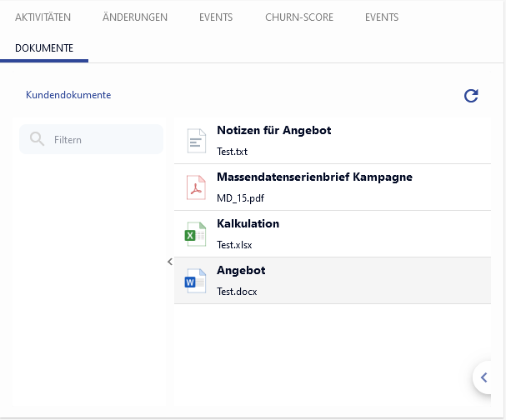
Task: Collapse the filter panel with the small chevron
Action: (x=169, y=262)
